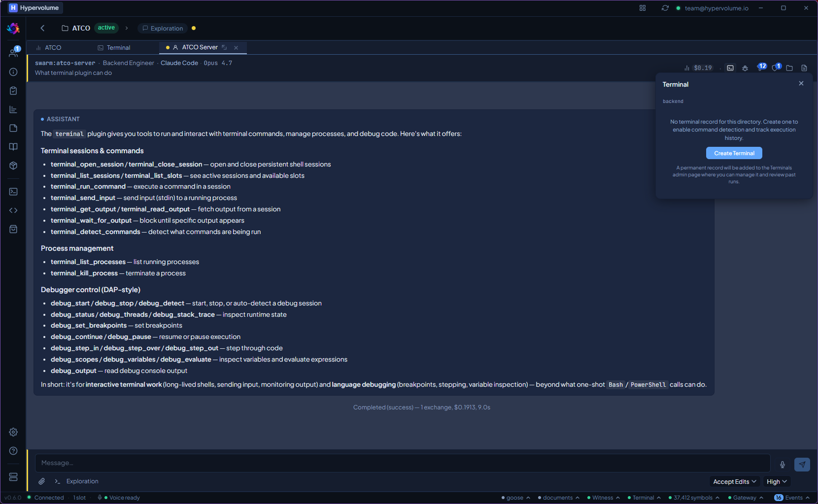Open the terminal icon in left sidebar
818x504 pixels.
coord(13,192)
